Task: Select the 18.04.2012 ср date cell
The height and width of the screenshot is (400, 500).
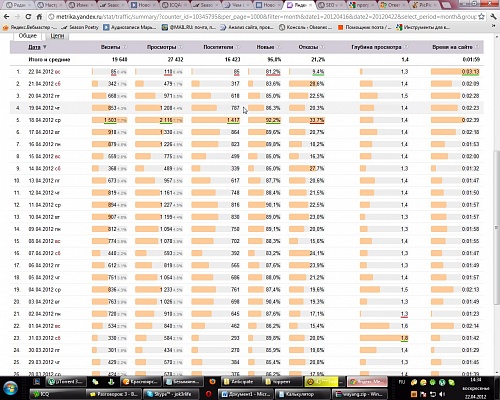Action: click(45, 120)
